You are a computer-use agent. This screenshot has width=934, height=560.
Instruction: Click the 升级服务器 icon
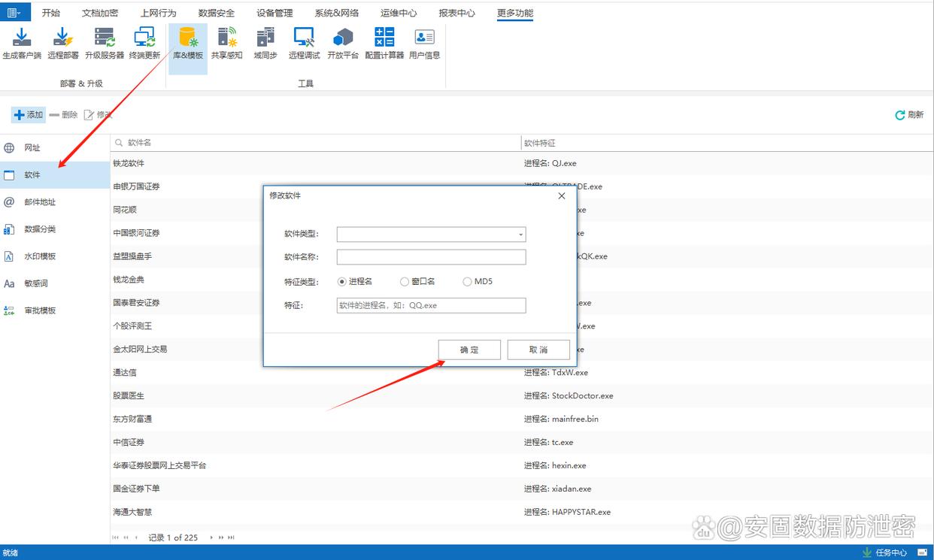[105, 43]
